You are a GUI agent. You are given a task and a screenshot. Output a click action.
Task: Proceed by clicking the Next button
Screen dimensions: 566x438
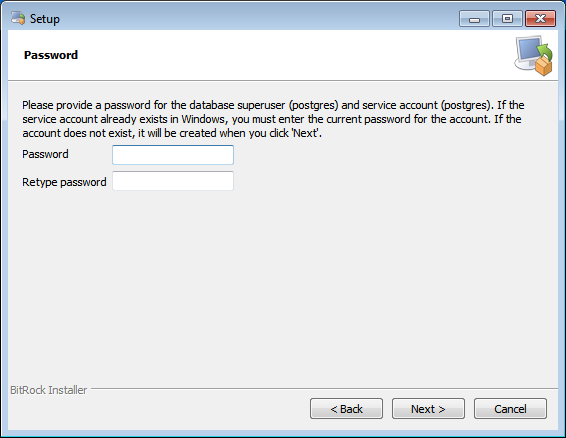pyautogui.click(x=428, y=409)
